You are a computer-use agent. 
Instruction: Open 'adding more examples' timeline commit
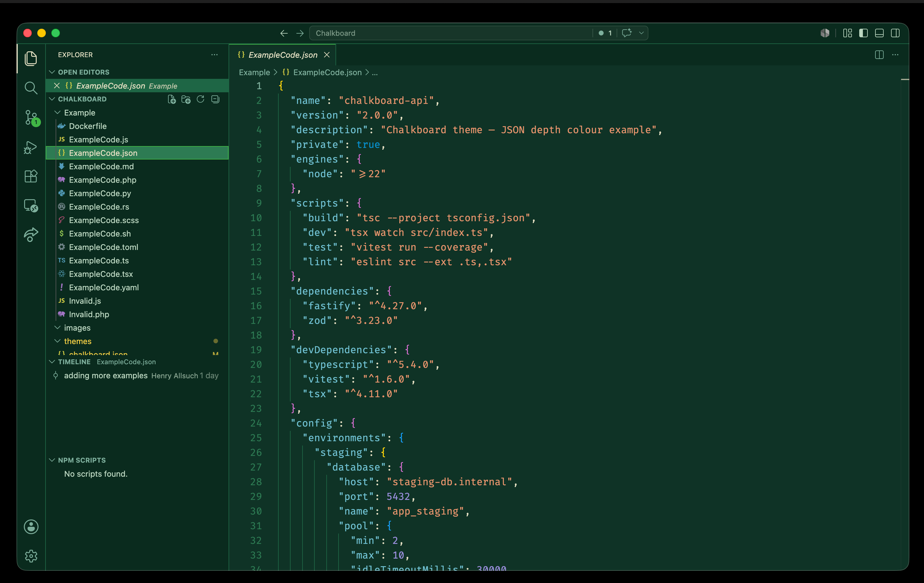pos(137,375)
